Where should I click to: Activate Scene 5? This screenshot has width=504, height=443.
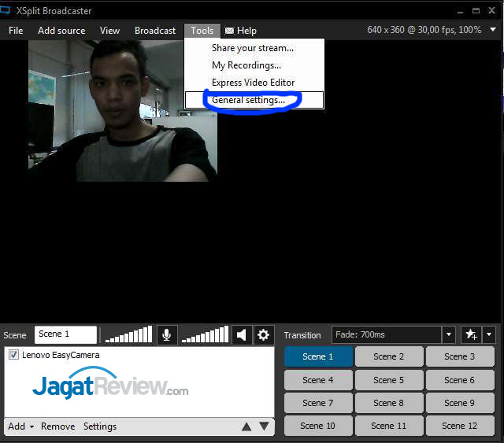[x=389, y=380]
